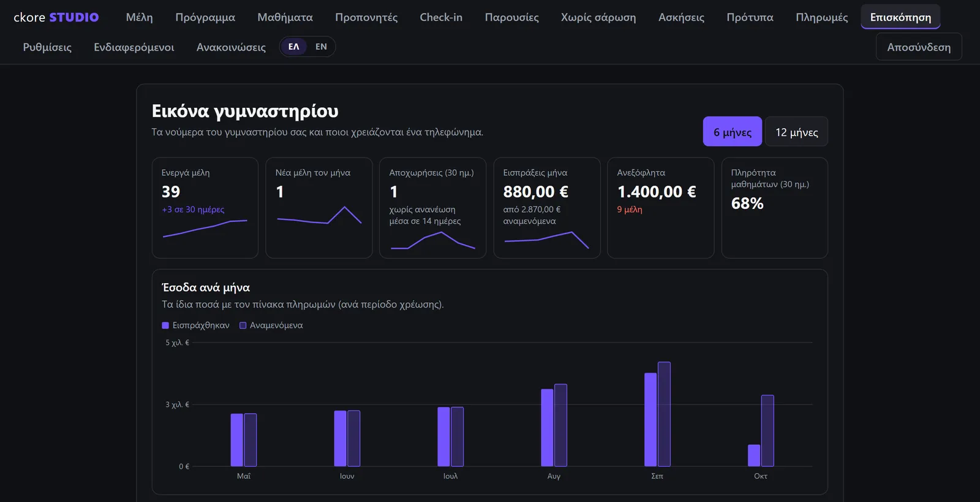Open the Πρόγραμμα page

point(205,17)
